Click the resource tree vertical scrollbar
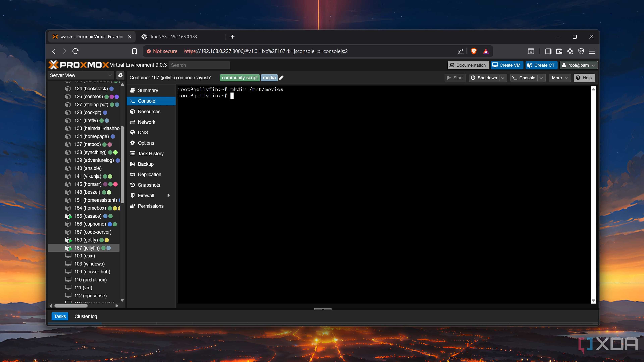 point(122,165)
